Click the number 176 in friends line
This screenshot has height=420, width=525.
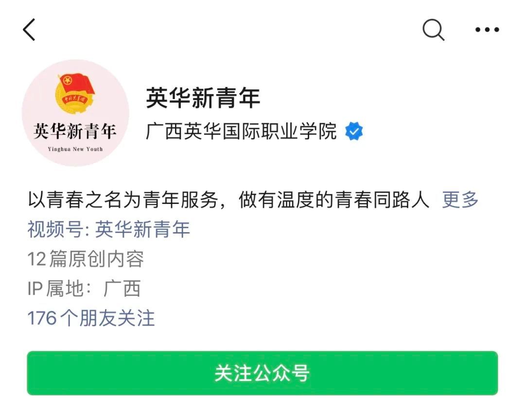click(42, 318)
